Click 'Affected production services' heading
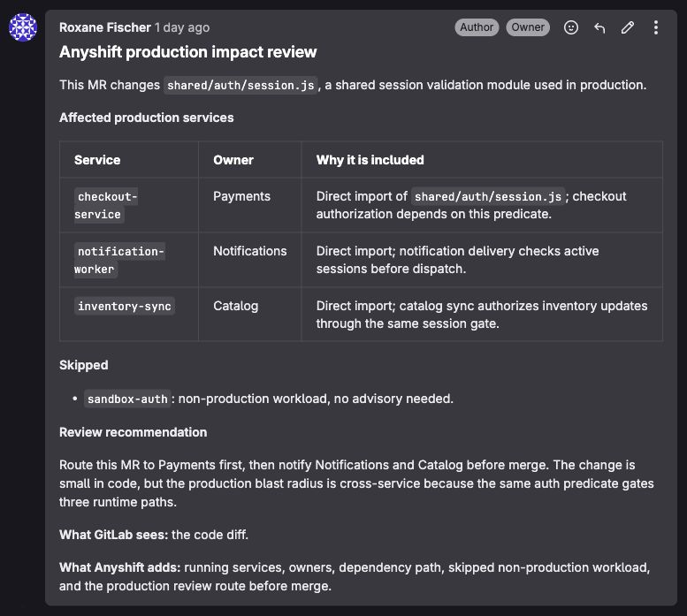This screenshot has height=616, width=687. [x=147, y=118]
